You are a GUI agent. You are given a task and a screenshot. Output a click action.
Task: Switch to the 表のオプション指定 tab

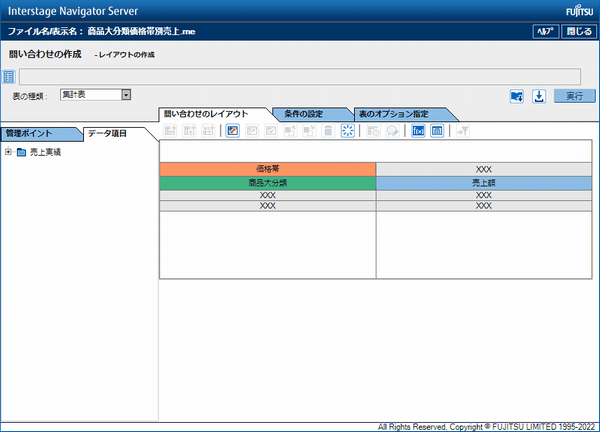[404, 114]
